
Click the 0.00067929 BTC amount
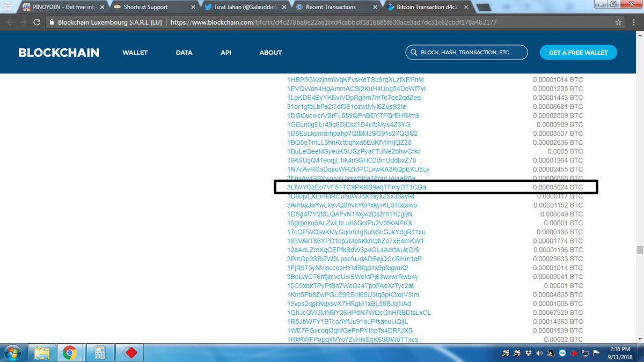[x=558, y=313]
